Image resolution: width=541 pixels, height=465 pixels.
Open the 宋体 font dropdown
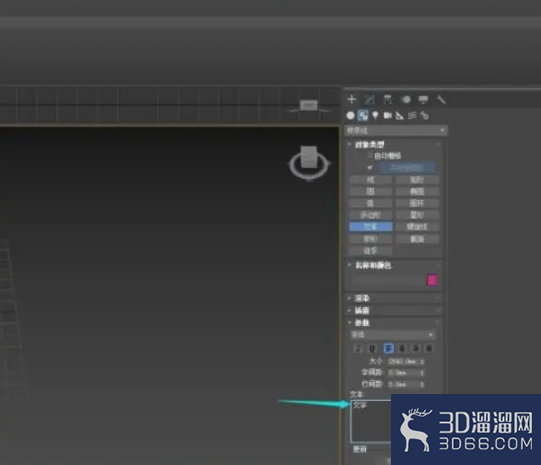[393, 335]
